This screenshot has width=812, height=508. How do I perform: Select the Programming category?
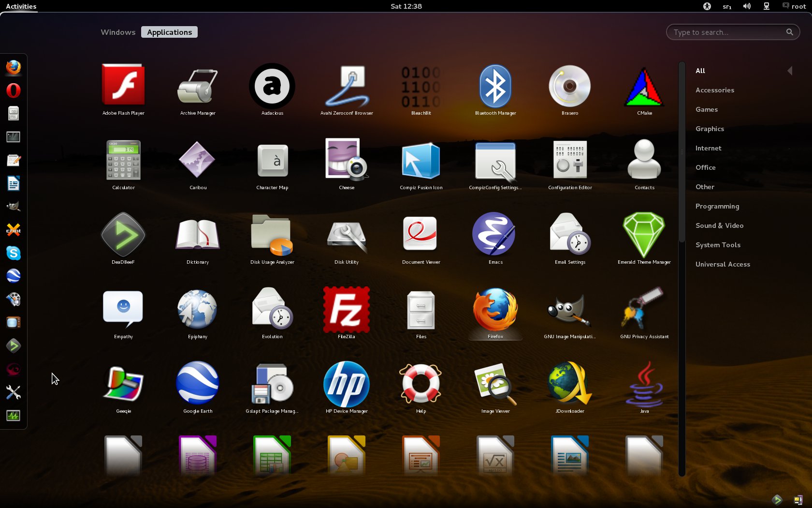click(x=717, y=206)
